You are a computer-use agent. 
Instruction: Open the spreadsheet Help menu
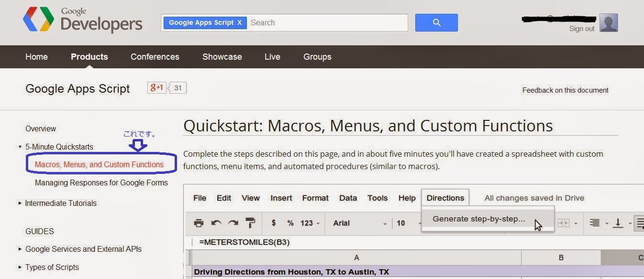click(x=407, y=198)
